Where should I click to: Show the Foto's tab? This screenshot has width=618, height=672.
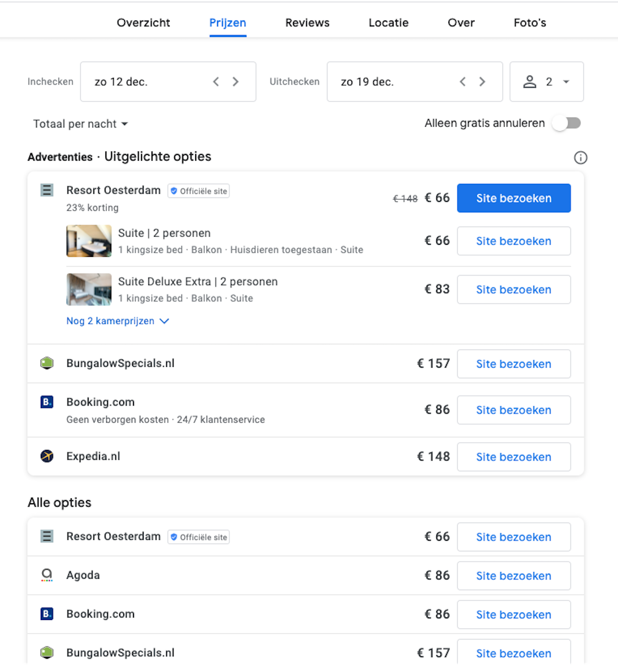click(530, 23)
